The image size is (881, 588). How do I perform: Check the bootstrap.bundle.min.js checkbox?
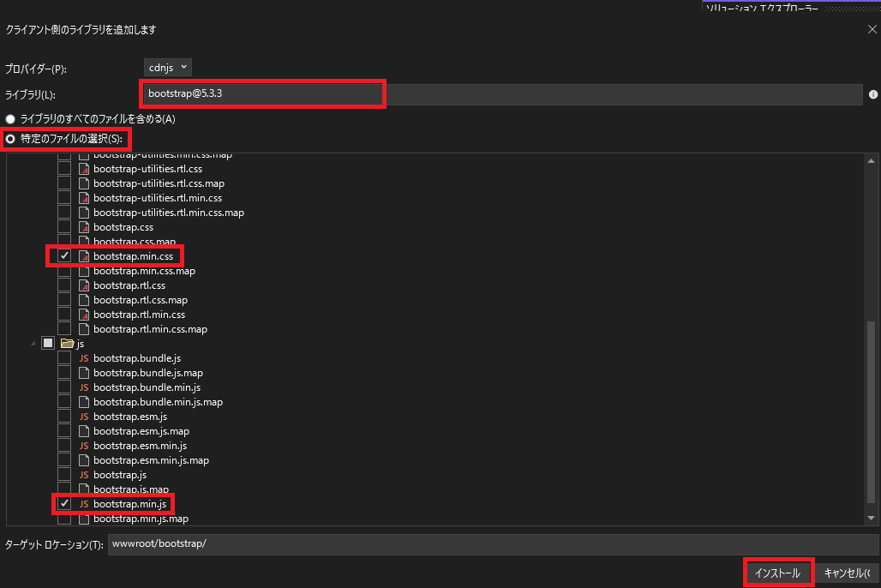point(64,387)
